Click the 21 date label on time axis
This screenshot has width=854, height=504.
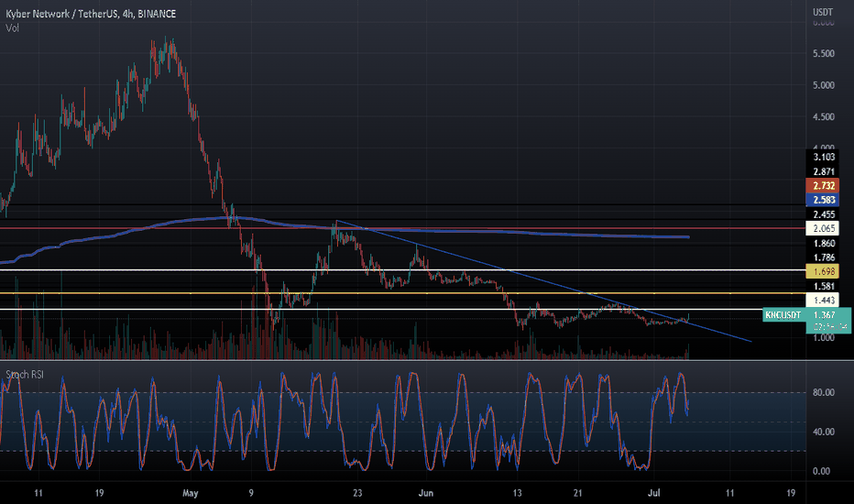tap(577, 493)
